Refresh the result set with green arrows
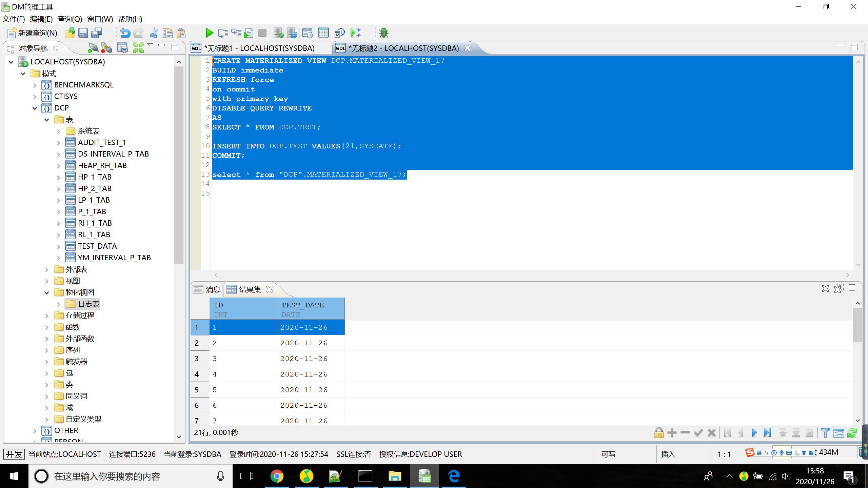This screenshot has width=868, height=488. [x=852, y=433]
